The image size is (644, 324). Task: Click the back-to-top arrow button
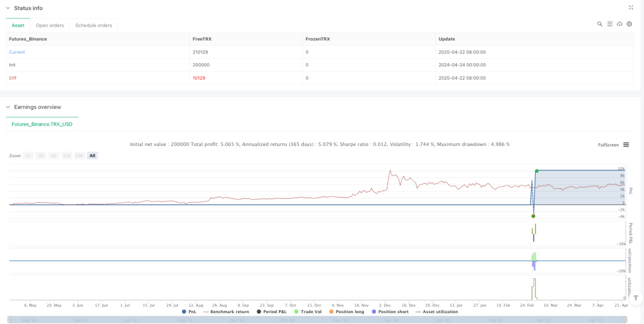point(637,298)
